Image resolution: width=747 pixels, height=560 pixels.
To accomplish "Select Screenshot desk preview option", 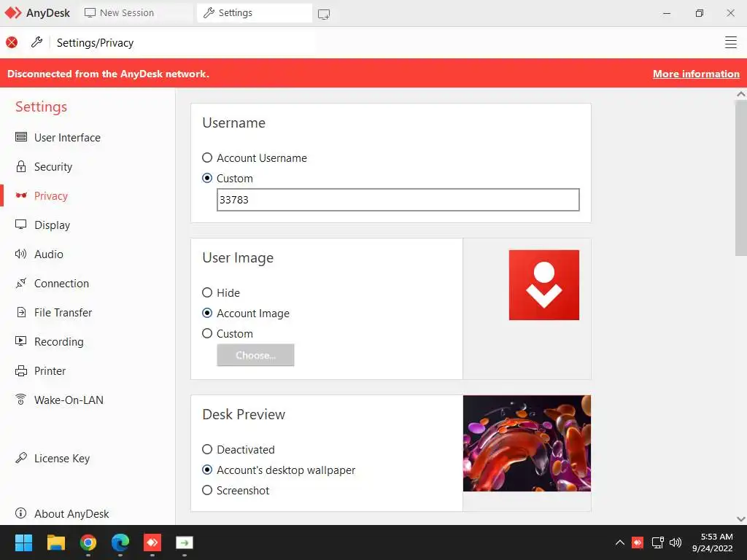I will tap(207, 490).
